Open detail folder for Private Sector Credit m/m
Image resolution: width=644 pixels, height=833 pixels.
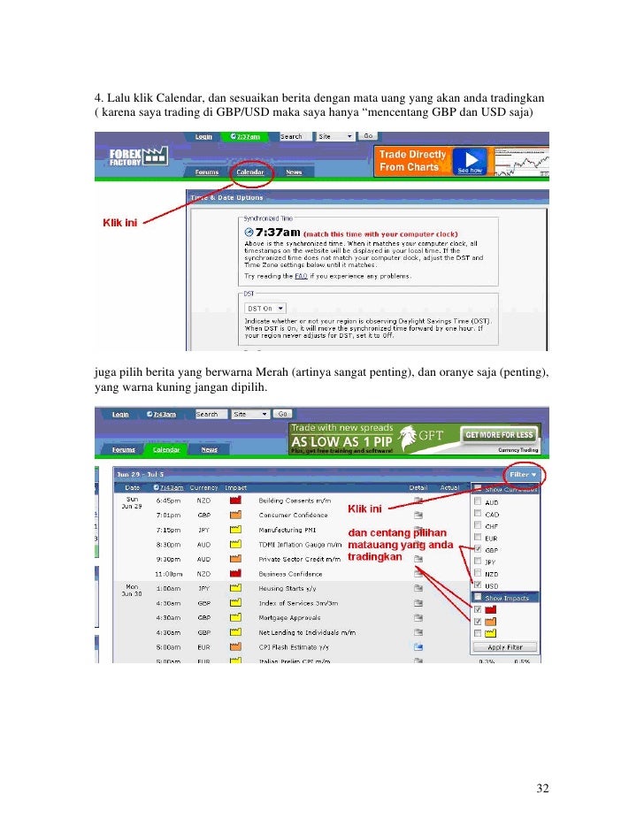coord(418,559)
